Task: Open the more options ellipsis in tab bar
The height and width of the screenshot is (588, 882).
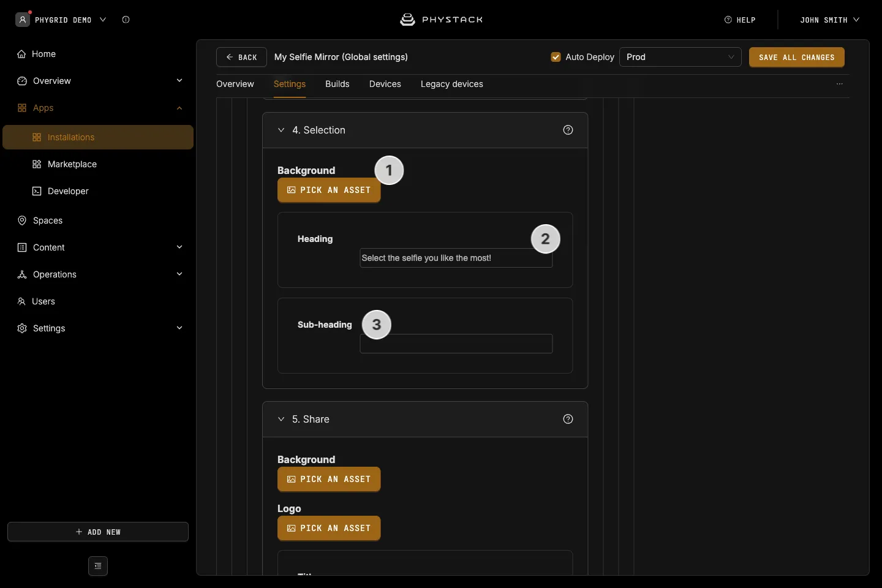Action: 840,84
